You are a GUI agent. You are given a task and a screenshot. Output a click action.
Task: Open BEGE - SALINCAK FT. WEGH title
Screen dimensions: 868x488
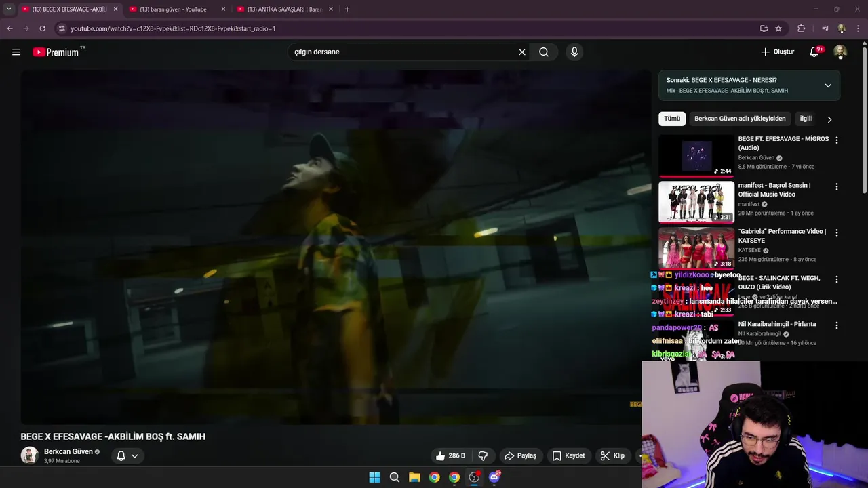(779, 283)
